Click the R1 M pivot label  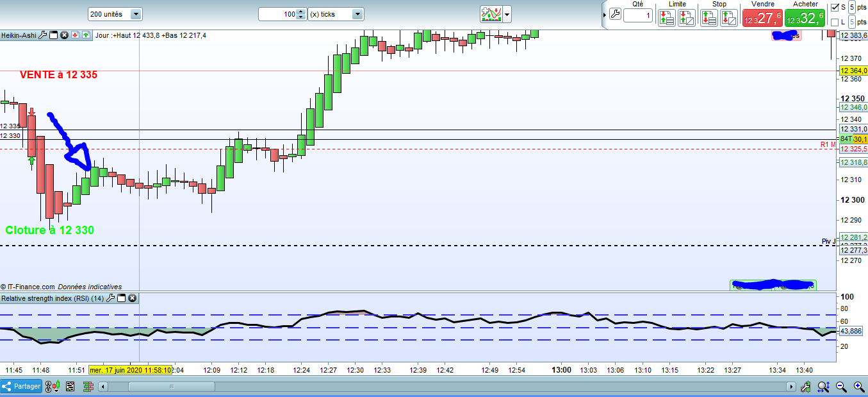click(828, 144)
